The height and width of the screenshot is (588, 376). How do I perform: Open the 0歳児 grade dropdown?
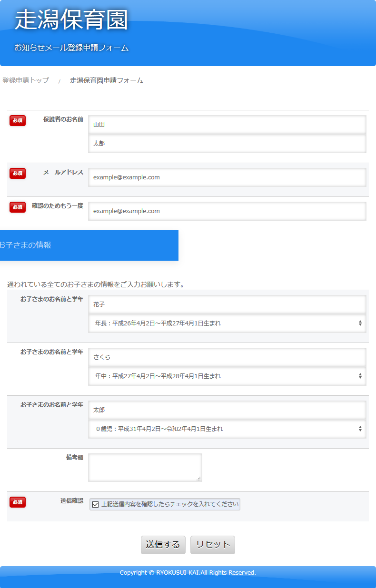pyautogui.click(x=227, y=429)
